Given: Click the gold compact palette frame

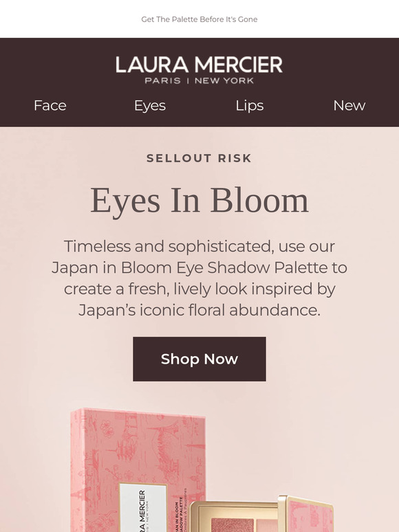Looking at the screenshot, I should tap(235, 516).
